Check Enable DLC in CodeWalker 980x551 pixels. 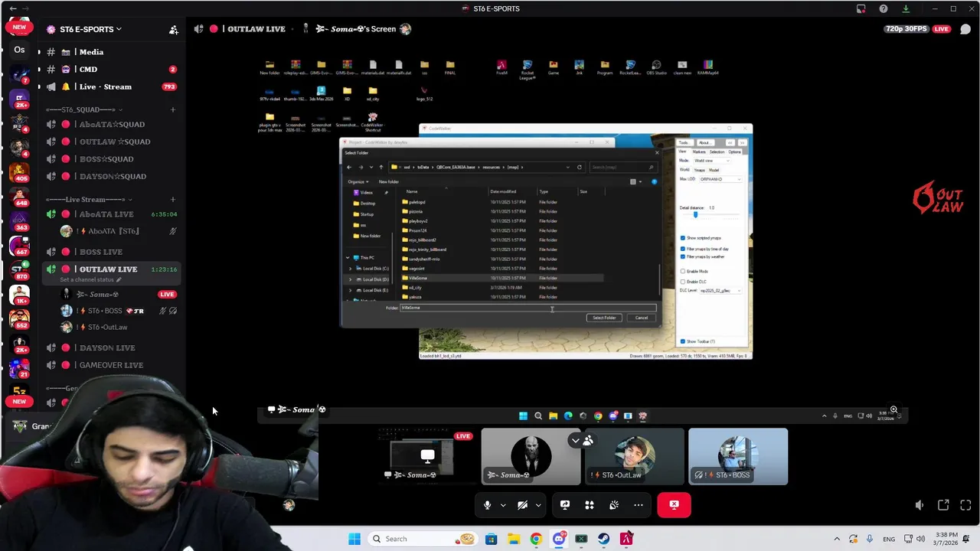pos(683,282)
